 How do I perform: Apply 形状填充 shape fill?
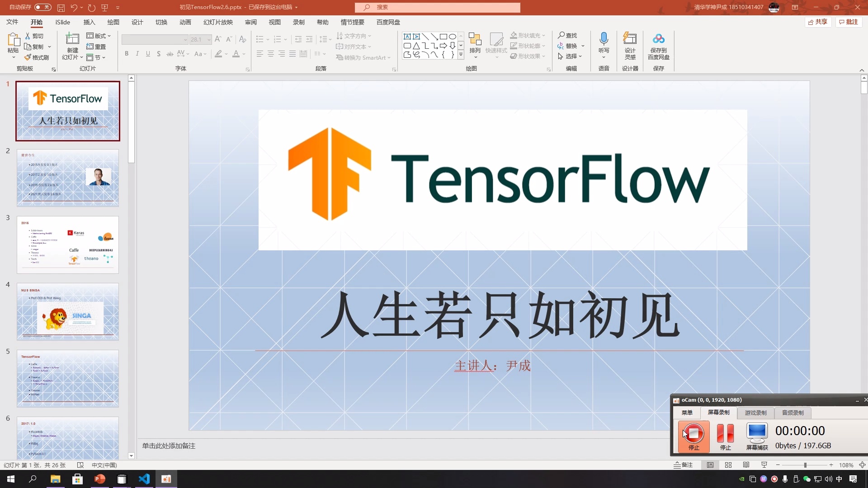coord(528,35)
